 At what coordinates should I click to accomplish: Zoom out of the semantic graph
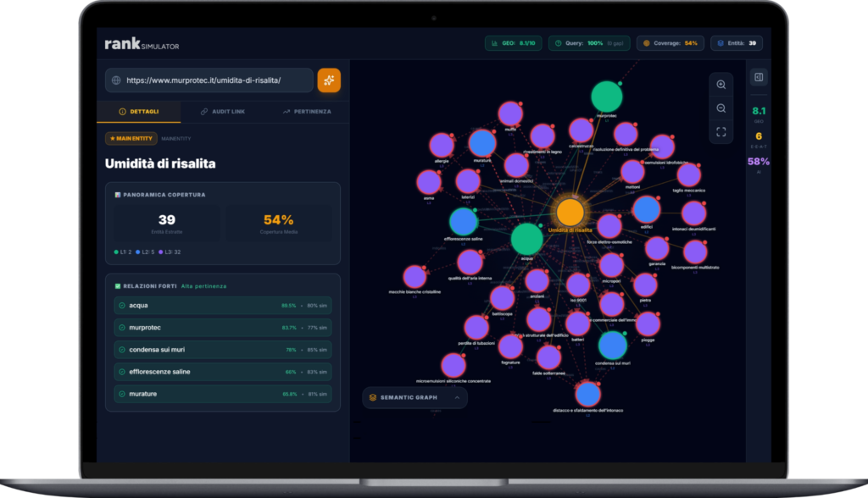coord(721,108)
